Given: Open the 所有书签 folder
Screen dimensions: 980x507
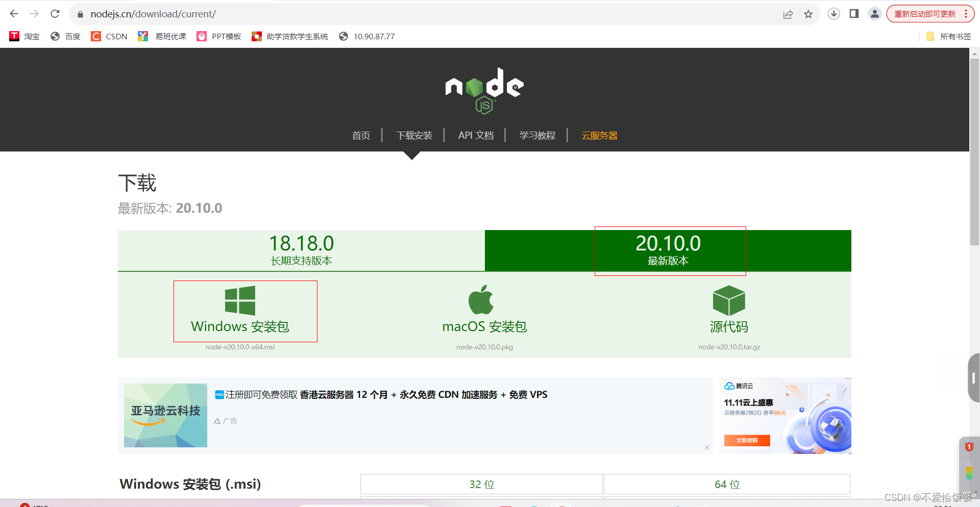Looking at the screenshot, I should pyautogui.click(x=948, y=36).
